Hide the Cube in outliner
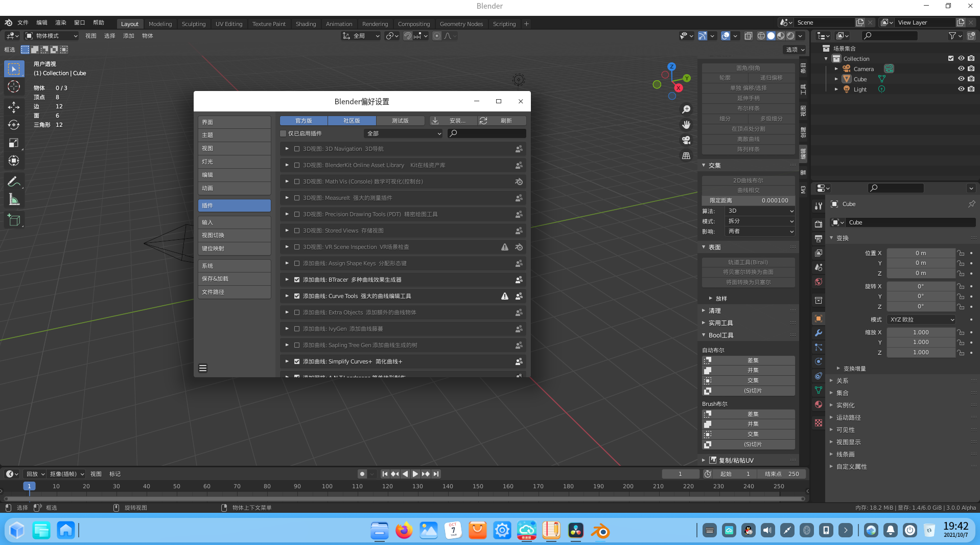The height and width of the screenshot is (545, 980). point(961,79)
